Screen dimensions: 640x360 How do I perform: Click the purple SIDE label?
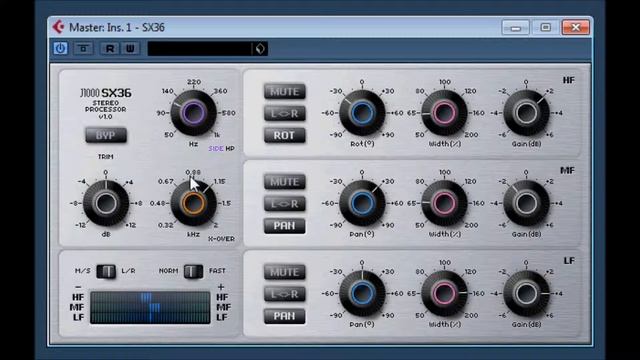[x=216, y=149]
